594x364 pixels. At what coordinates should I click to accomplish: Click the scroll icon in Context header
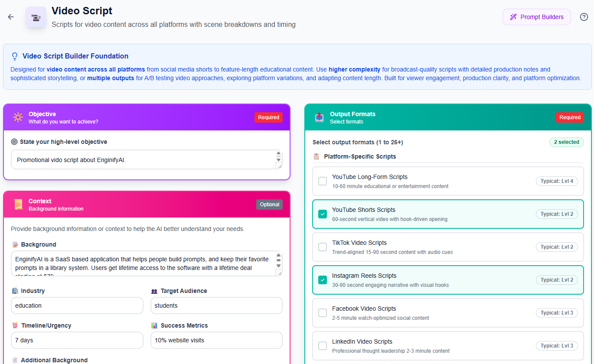coord(18,204)
